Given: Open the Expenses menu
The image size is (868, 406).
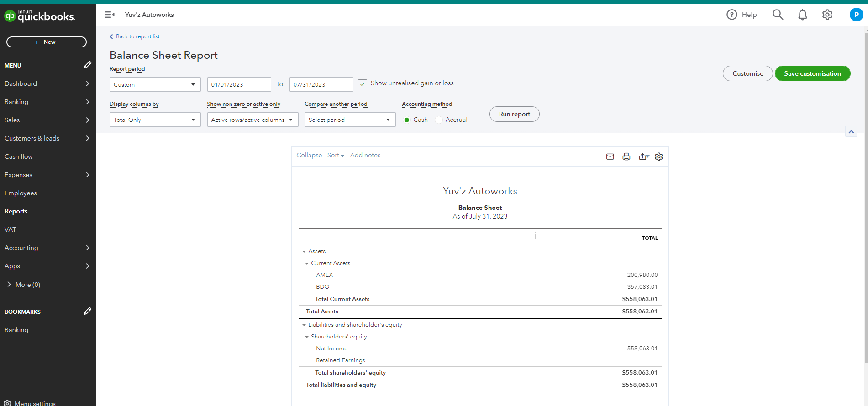Looking at the screenshot, I should click(47, 175).
